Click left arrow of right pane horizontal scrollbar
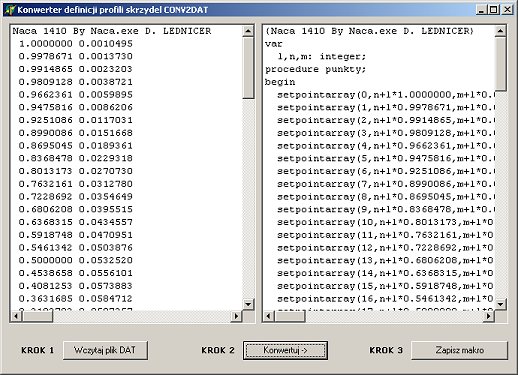The height and width of the screenshot is (375, 518). [269, 316]
